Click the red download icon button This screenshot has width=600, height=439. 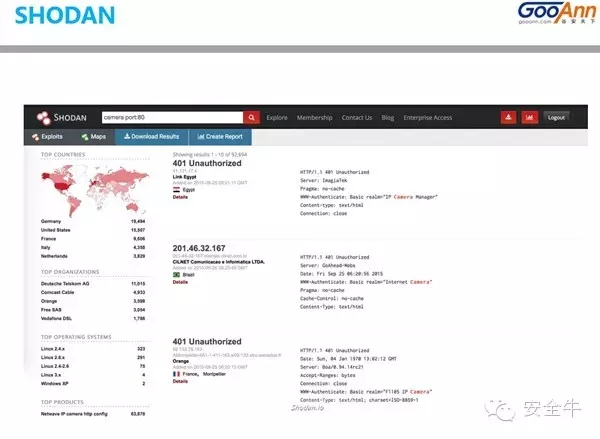508,117
